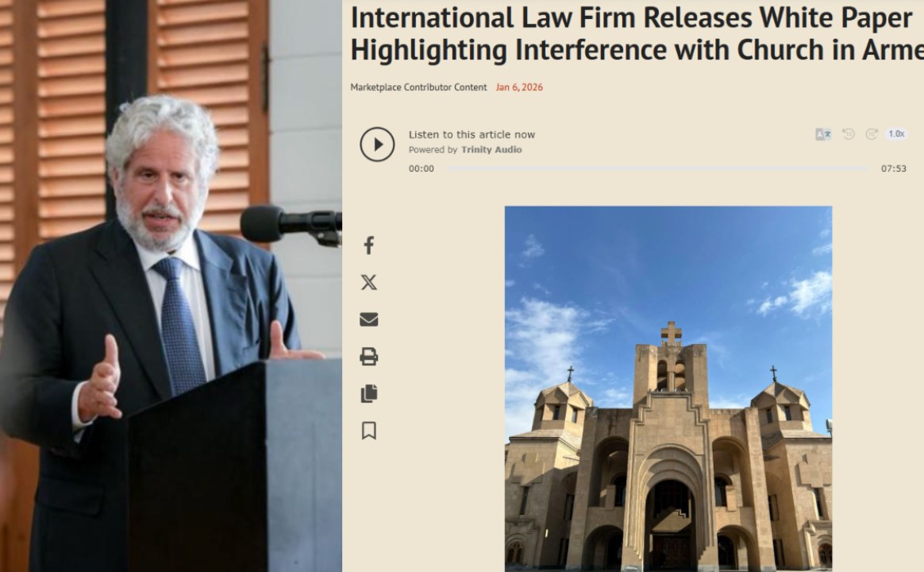This screenshot has width=924, height=572.
Task: Share article on Facebook
Action: pos(369,245)
